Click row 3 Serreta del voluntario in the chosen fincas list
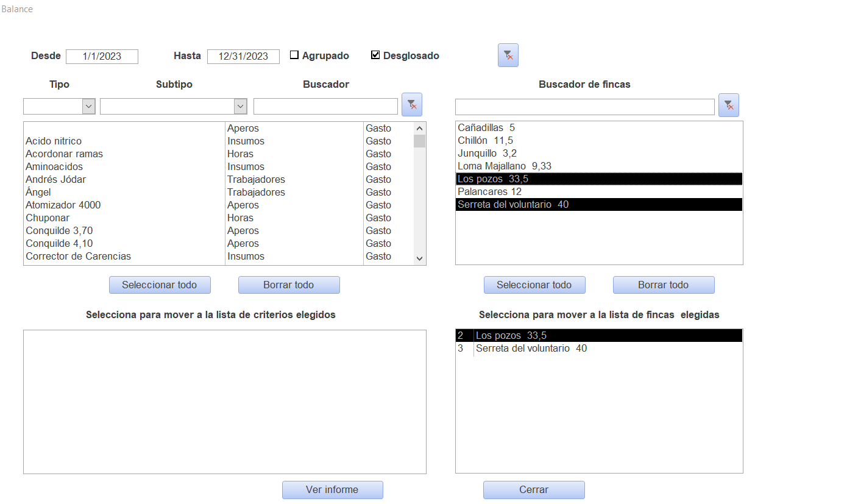The image size is (858, 504). (x=599, y=349)
